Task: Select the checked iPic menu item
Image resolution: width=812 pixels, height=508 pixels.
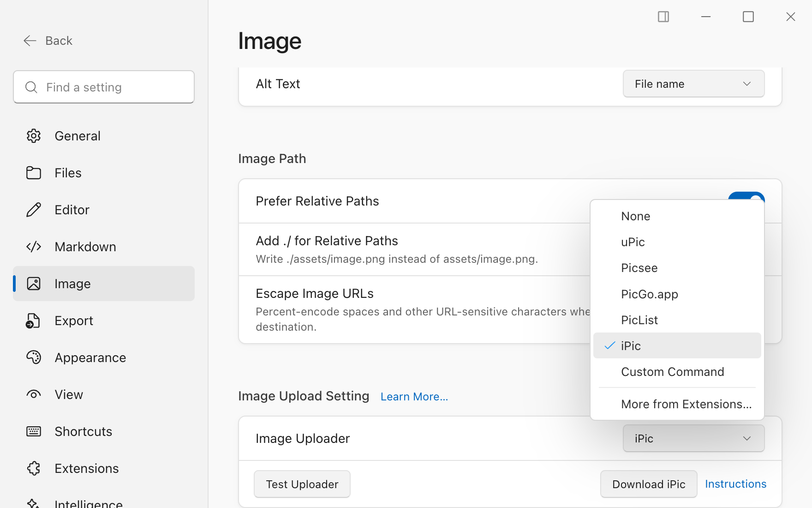Action: click(677, 346)
